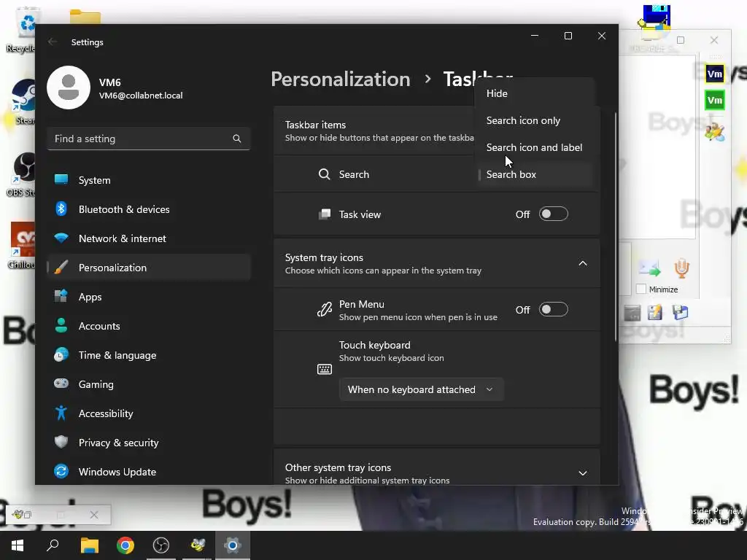Click VM6@collabnet.local account text

pyautogui.click(x=141, y=96)
